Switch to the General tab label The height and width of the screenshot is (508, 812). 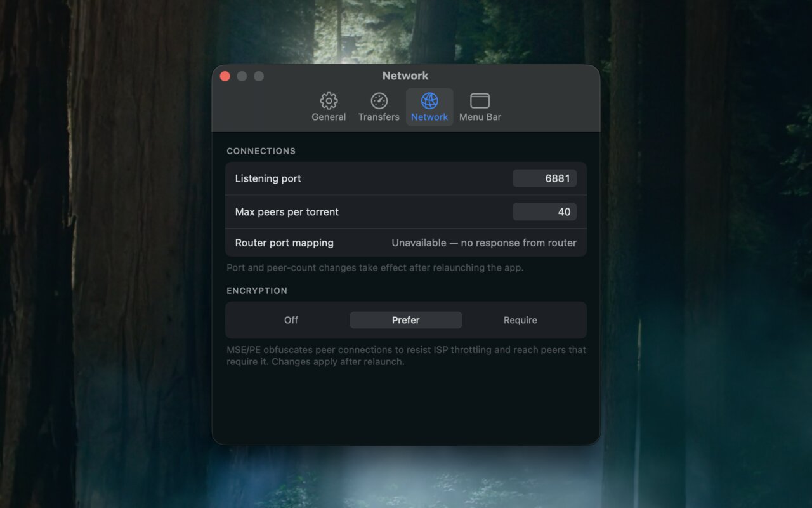tap(329, 117)
